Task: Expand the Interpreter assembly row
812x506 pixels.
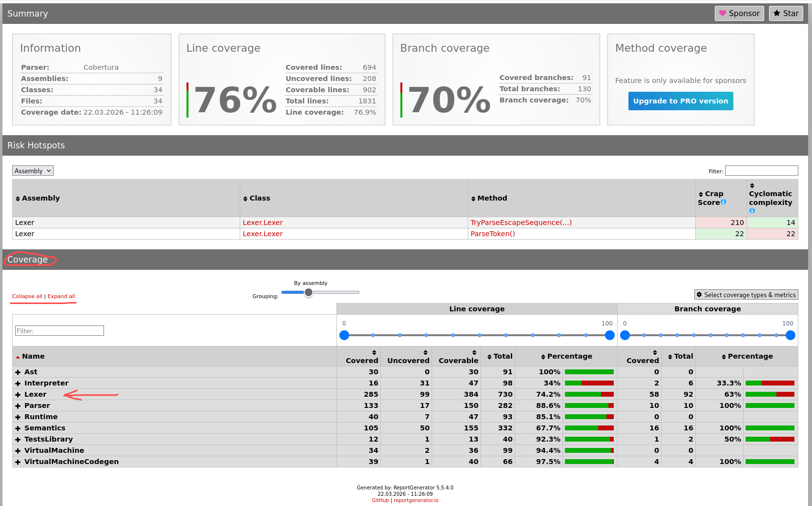Action: tap(18, 384)
